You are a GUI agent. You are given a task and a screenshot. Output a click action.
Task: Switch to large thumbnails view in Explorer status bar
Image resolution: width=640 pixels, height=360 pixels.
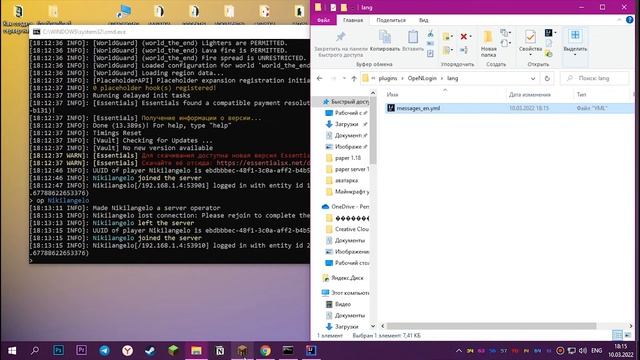(x=628, y=336)
